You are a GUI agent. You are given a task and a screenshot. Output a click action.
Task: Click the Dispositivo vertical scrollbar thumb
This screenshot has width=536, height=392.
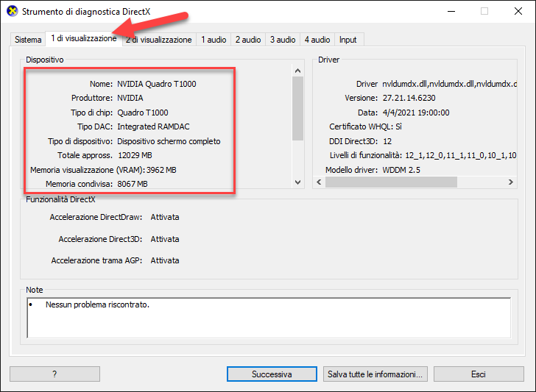(297, 108)
